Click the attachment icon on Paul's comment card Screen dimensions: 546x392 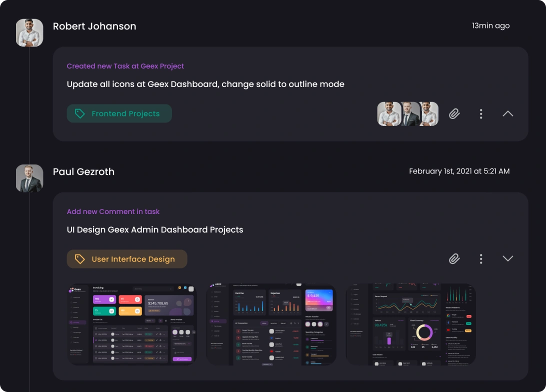(x=454, y=258)
